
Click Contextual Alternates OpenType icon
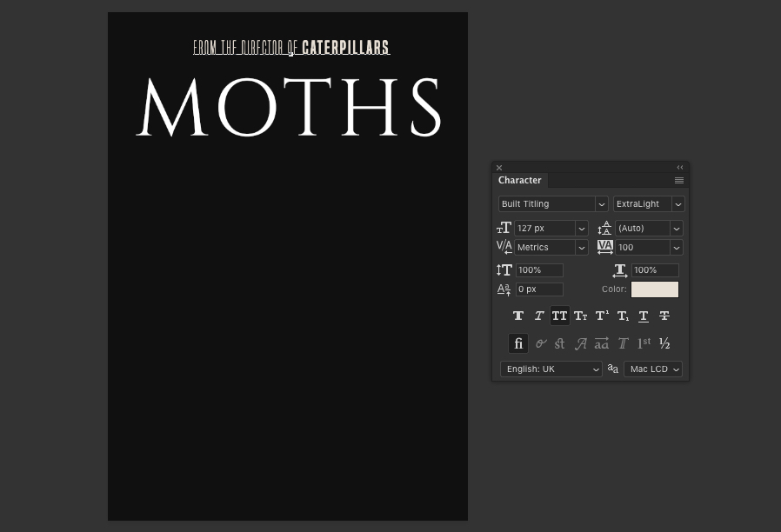[540, 343]
